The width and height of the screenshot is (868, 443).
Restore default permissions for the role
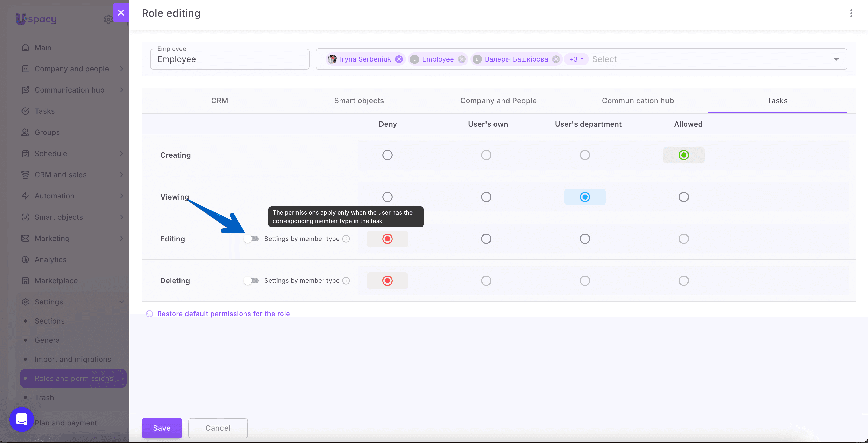click(x=223, y=314)
